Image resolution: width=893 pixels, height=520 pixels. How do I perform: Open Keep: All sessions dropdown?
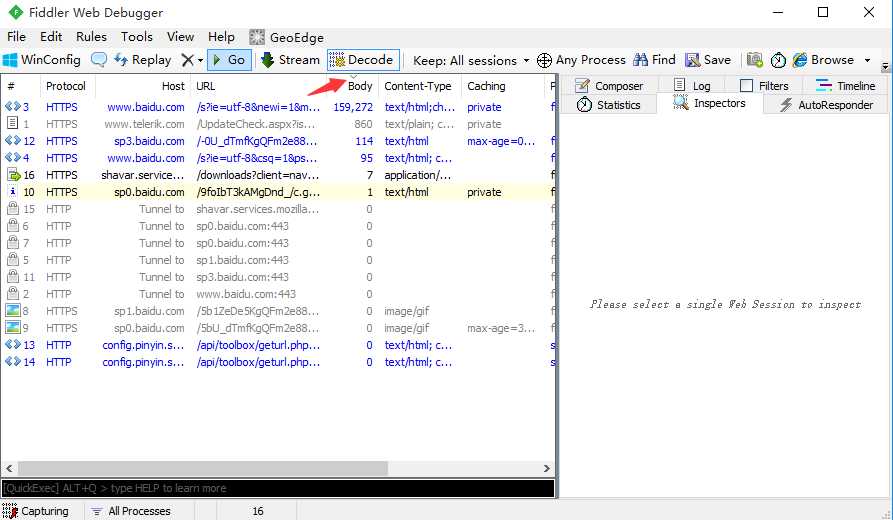coord(470,60)
